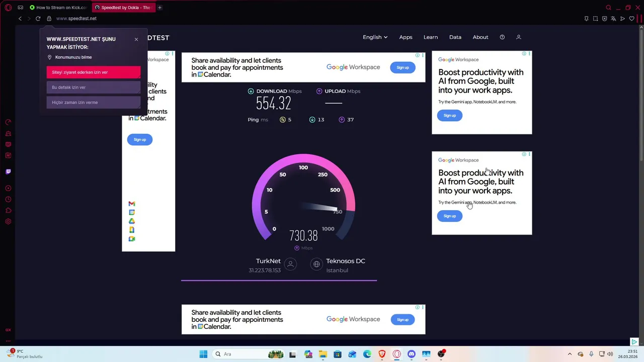Open the Apps menu item
This screenshot has height=362, width=644.
click(406, 37)
